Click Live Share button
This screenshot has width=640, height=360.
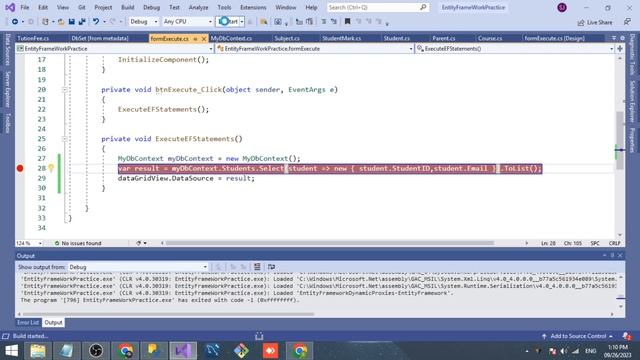pos(595,22)
